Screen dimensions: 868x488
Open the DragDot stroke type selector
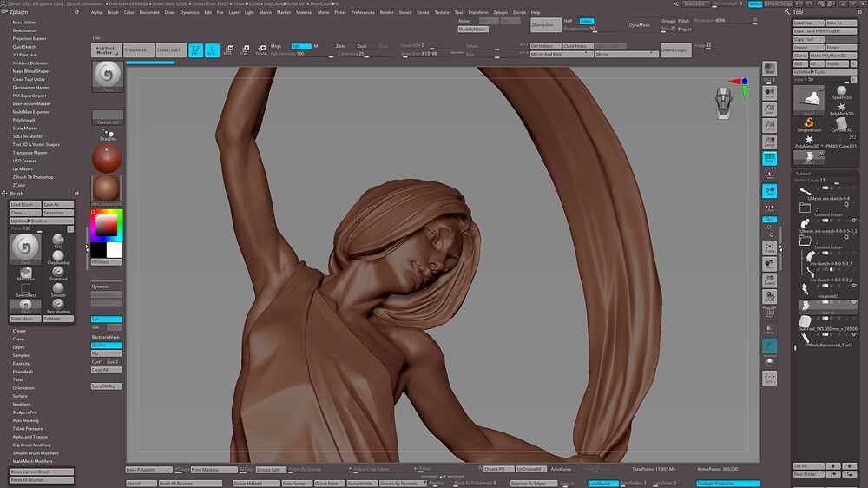pyautogui.click(x=108, y=134)
